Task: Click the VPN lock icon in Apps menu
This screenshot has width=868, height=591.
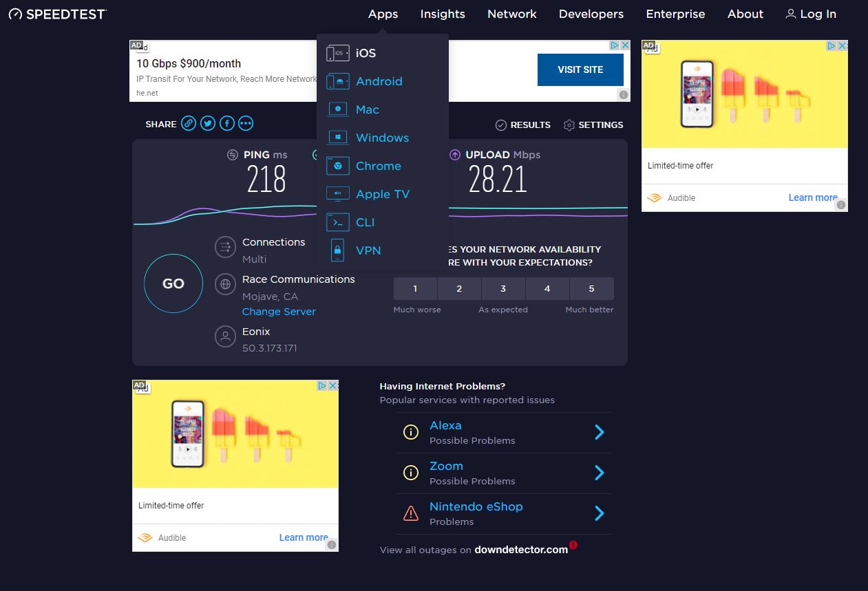Action: [x=338, y=250]
